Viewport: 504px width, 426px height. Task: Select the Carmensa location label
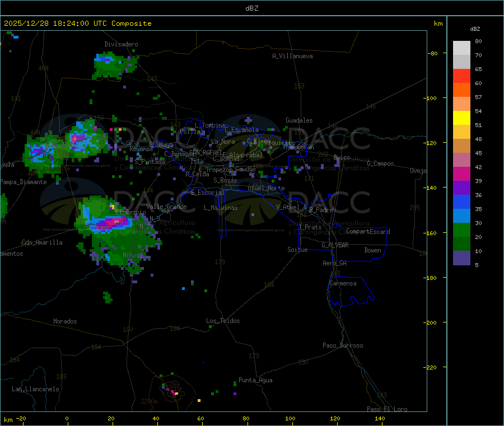click(343, 283)
